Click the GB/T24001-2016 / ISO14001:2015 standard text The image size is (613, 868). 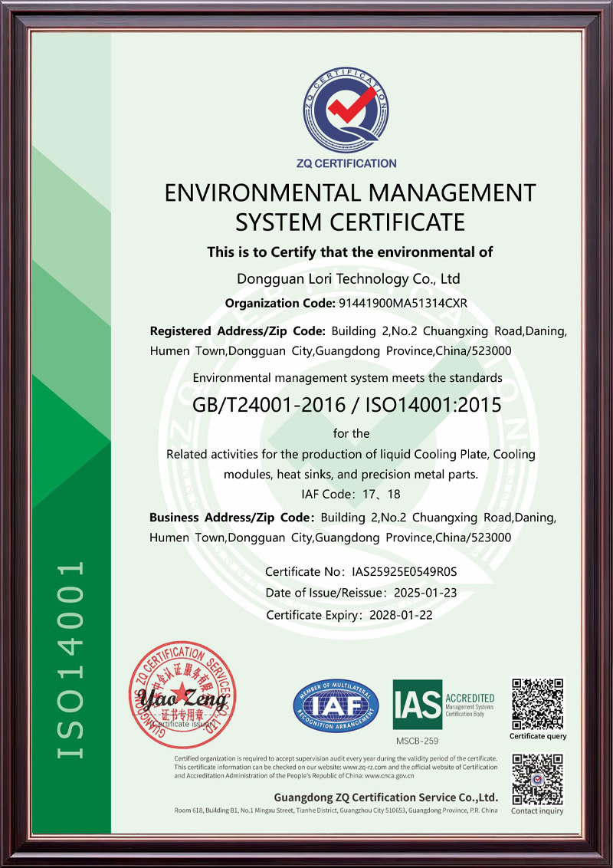click(346, 405)
